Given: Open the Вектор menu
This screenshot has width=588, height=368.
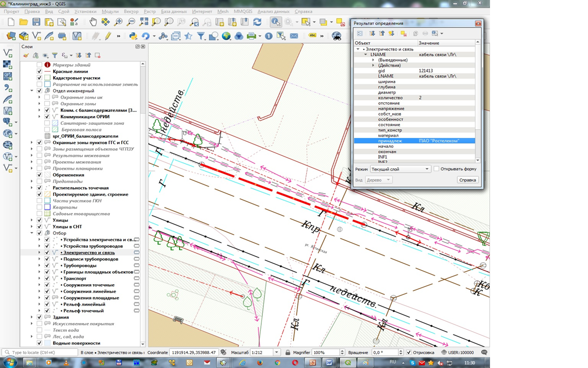Looking at the screenshot, I should coord(131,11).
